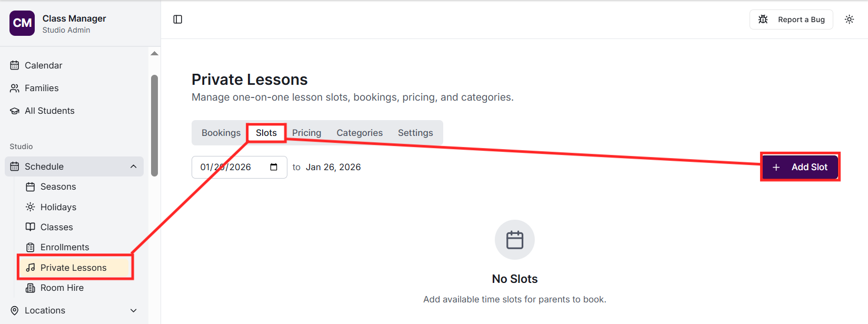Click the CM Class Manager logo
This screenshot has width=868, height=324.
pos(22,23)
